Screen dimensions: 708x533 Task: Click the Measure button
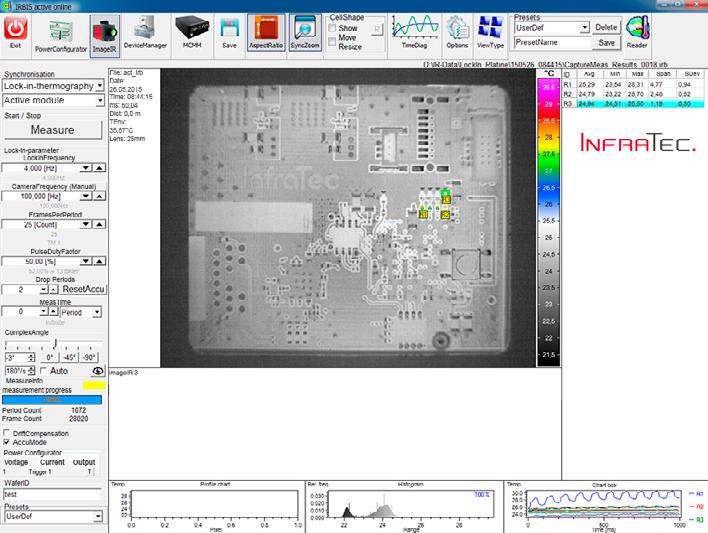click(x=53, y=130)
